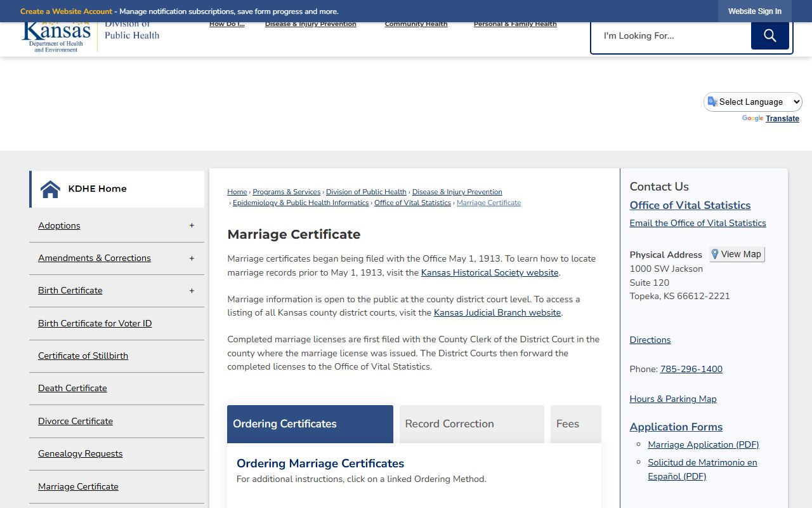Open the Kansas Judicial Branch website link
812x508 pixels.
click(497, 312)
